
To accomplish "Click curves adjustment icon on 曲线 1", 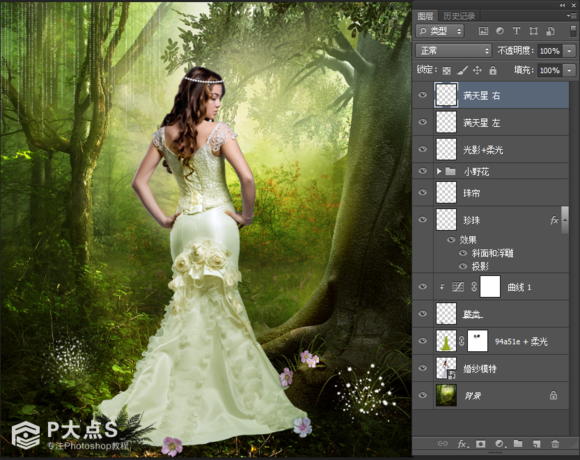I will click(458, 287).
